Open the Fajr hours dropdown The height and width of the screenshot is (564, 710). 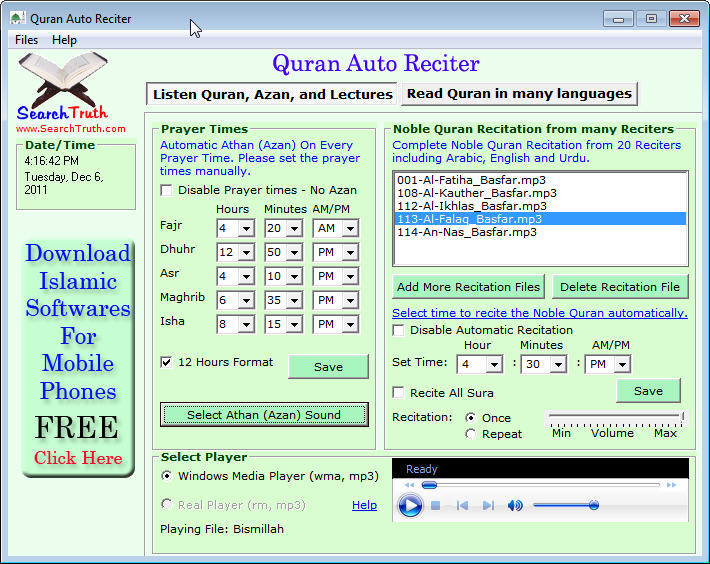click(x=246, y=229)
